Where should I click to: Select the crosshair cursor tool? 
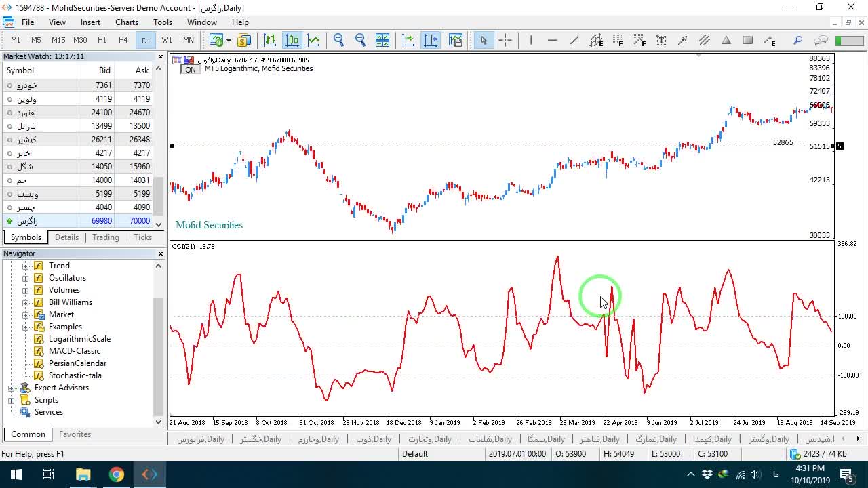click(x=505, y=40)
